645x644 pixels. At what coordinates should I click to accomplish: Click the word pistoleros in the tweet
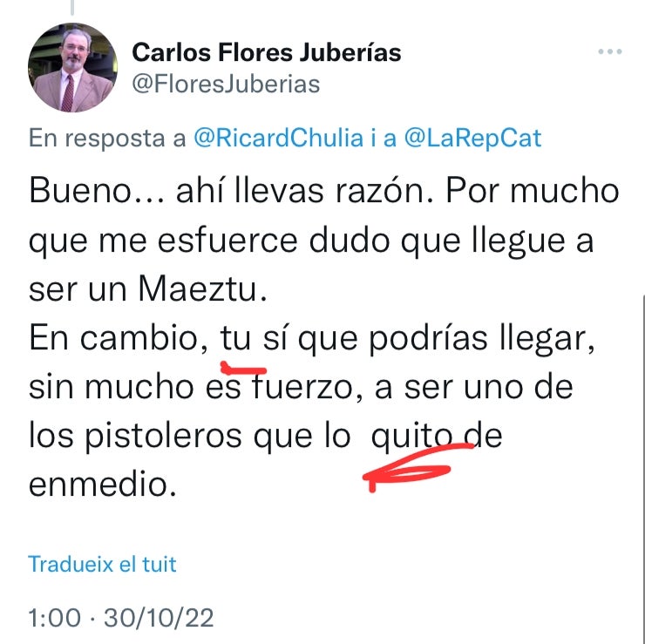(x=163, y=437)
